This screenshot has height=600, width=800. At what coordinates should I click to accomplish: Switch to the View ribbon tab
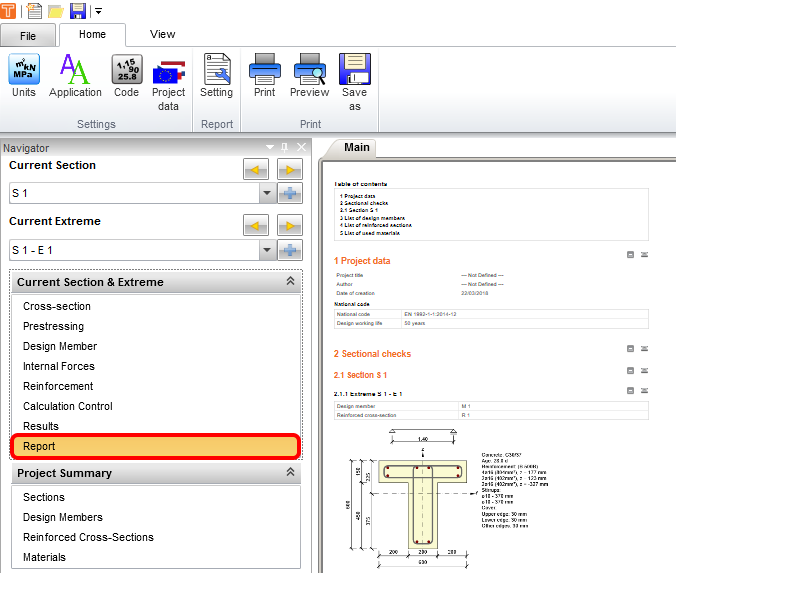pyautogui.click(x=162, y=34)
